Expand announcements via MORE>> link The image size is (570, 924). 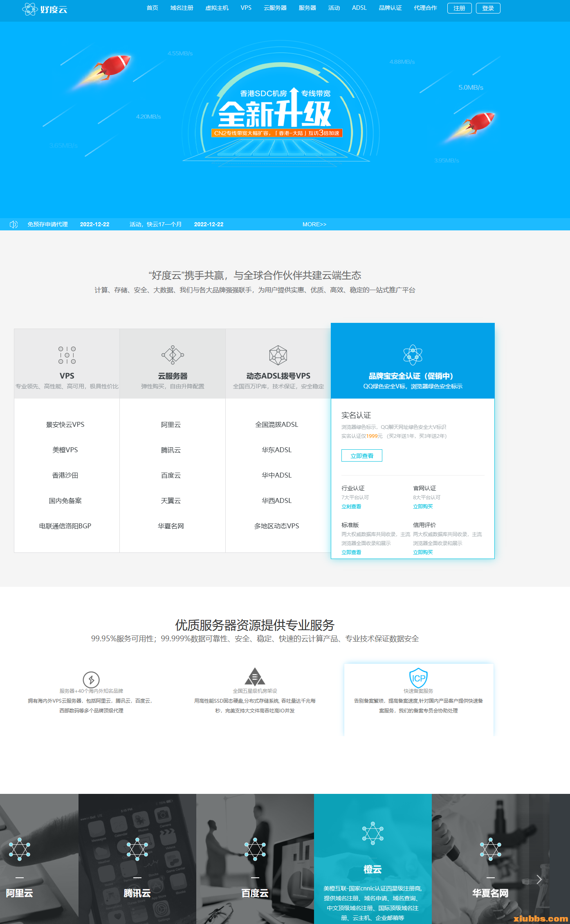tap(314, 224)
